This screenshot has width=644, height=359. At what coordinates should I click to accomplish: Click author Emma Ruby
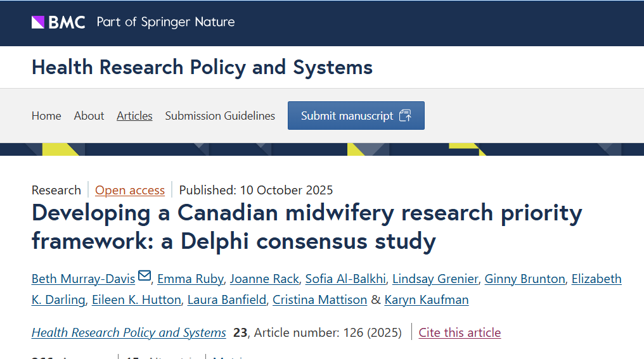click(189, 279)
